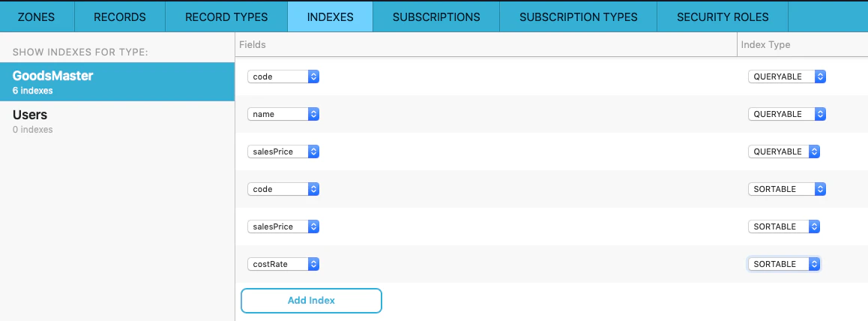The width and height of the screenshot is (868, 321).
Task: Select the INDEXES tab
Action: point(330,16)
